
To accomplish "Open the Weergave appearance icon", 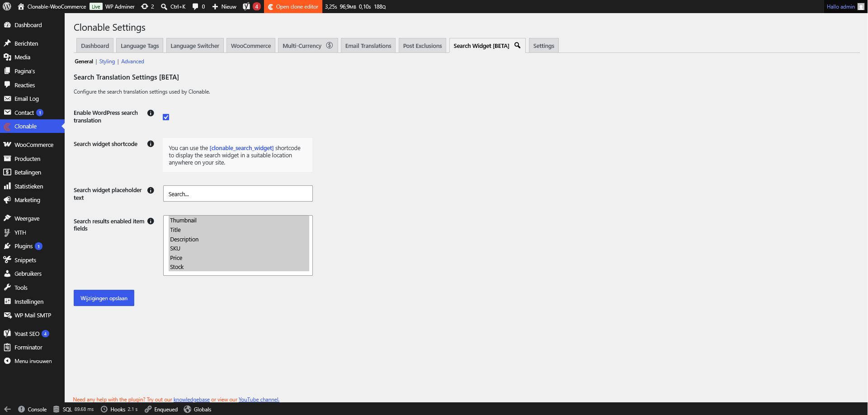I will (7, 218).
